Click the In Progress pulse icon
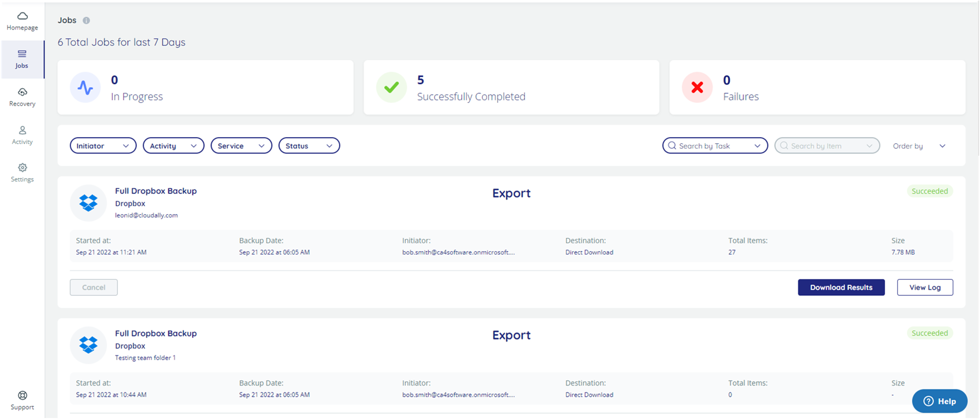Viewport: 980px width, 419px height. pyautogui.click(x=85, y=88)
